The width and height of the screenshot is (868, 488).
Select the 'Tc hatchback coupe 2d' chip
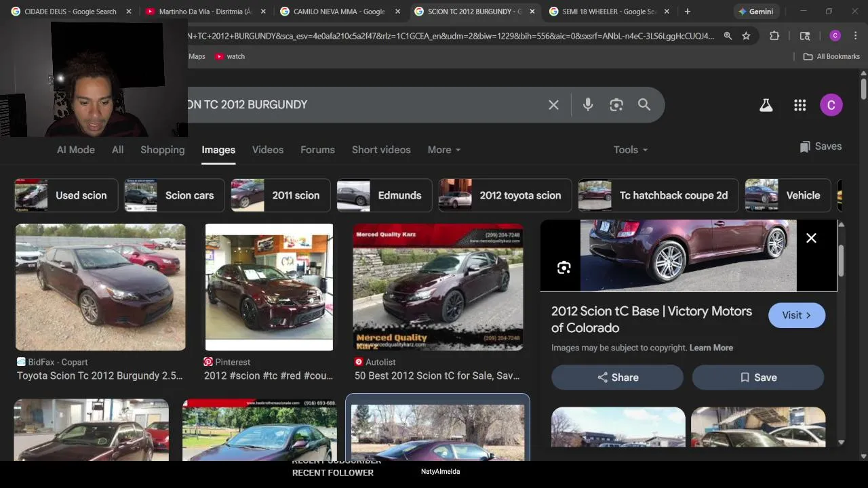pyautogui.click(x=658, y=195)
